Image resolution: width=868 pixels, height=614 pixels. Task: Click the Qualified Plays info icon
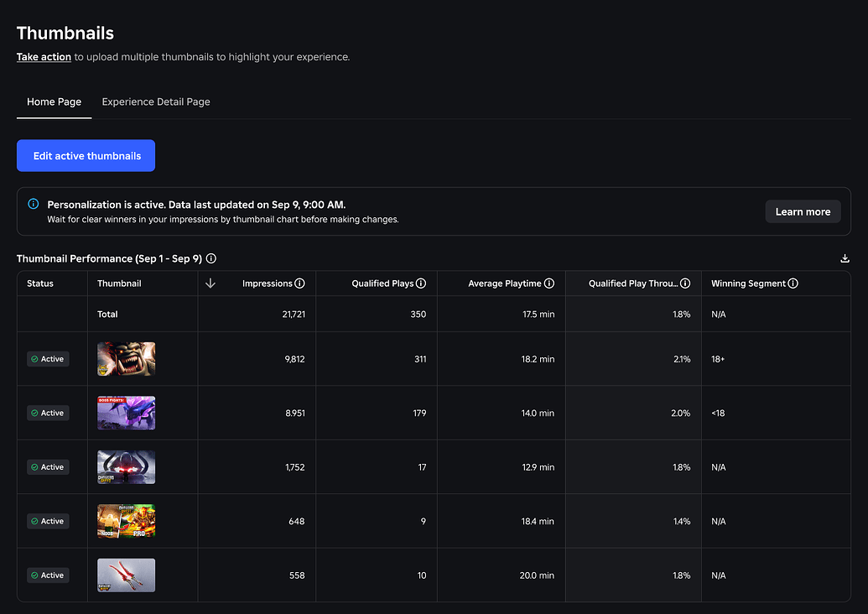click(421, 284)
